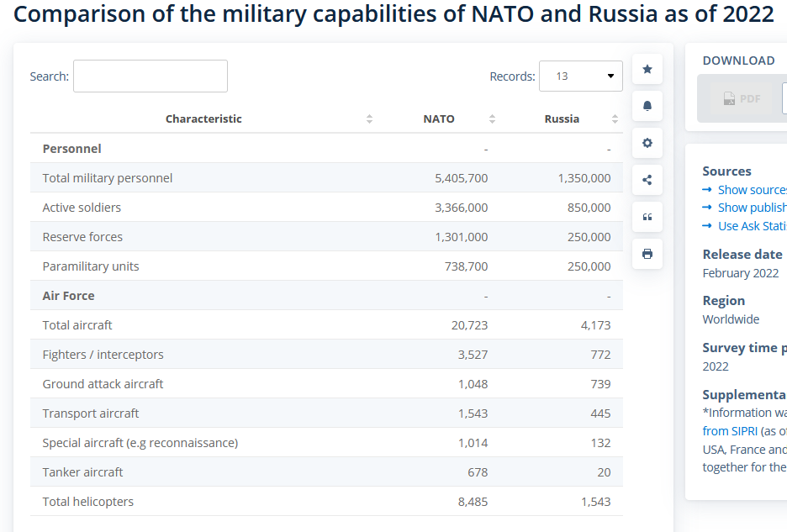Click the DOWNLOAD panel heading
The image size is (787, 532).
pos(738,61)
